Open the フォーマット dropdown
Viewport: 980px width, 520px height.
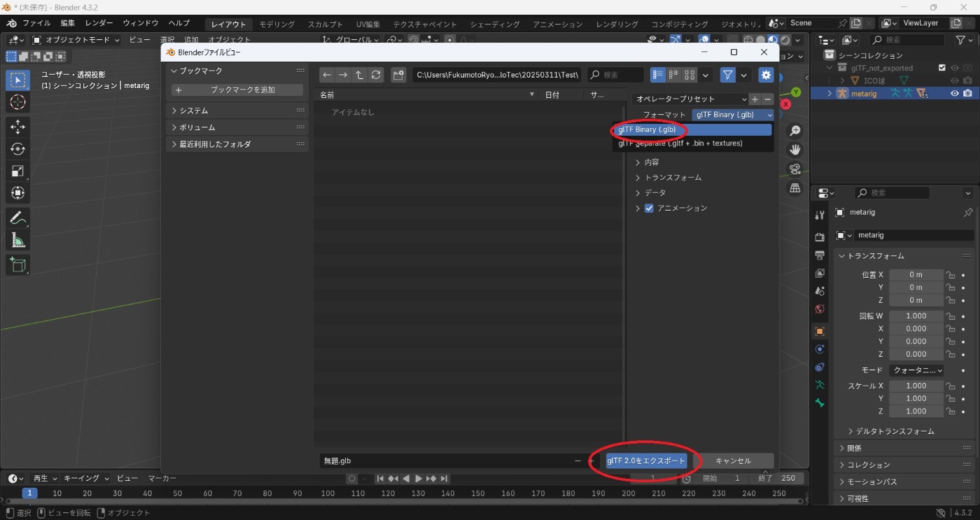coord(733,115)
